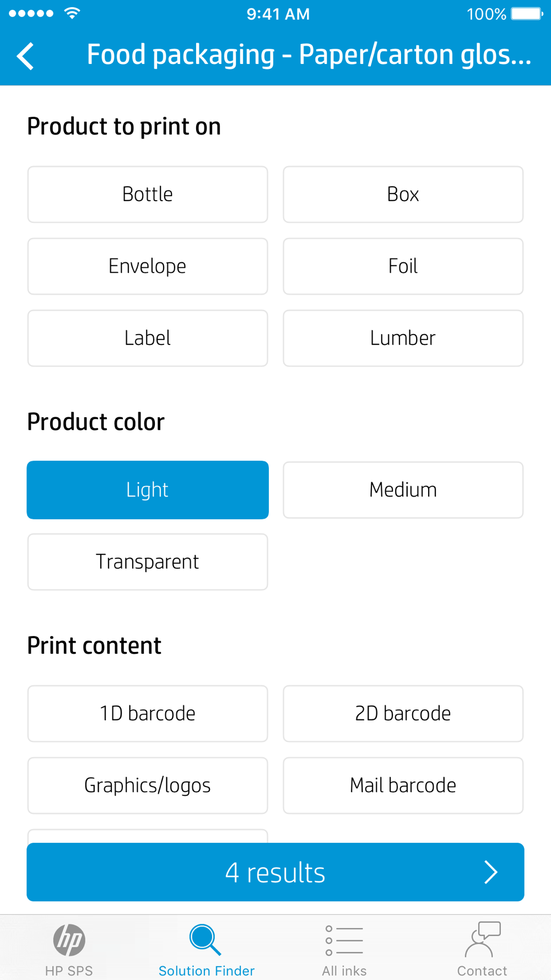Open the Contact person icon
The image size is (551, 980).
[482, 939]
